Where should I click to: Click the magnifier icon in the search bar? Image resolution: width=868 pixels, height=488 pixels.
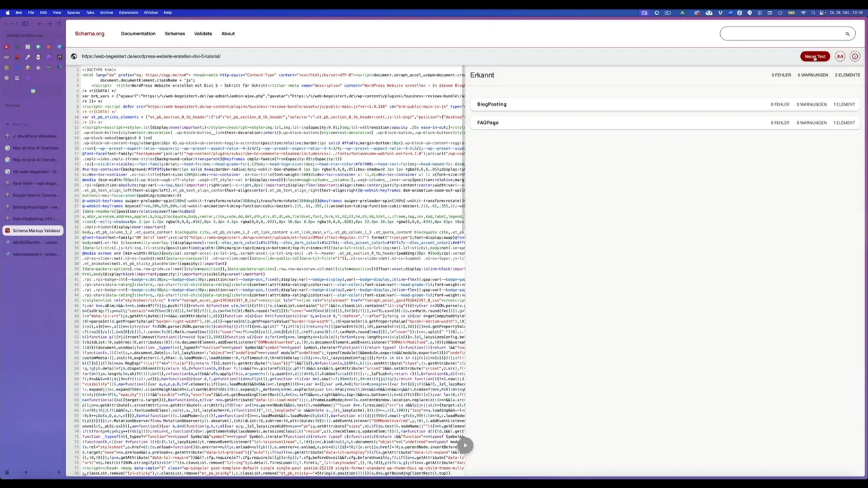coord(848,34)
